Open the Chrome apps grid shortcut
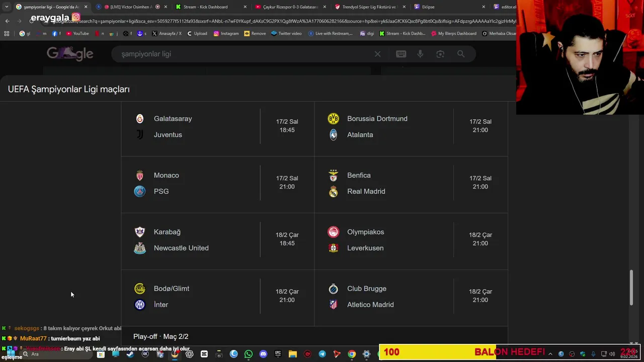644x362 pixels. pyautogui.click(x=7, y=34)
